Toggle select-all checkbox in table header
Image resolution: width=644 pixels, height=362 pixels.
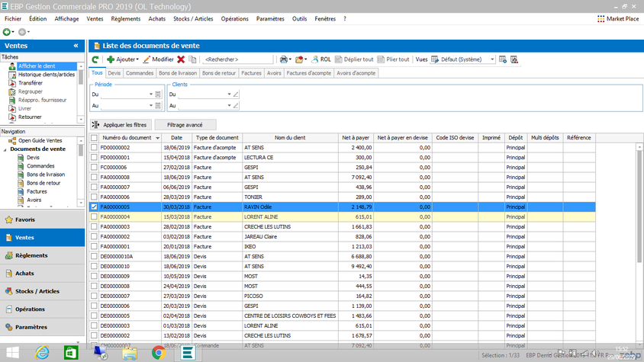(x=94, y=138)
